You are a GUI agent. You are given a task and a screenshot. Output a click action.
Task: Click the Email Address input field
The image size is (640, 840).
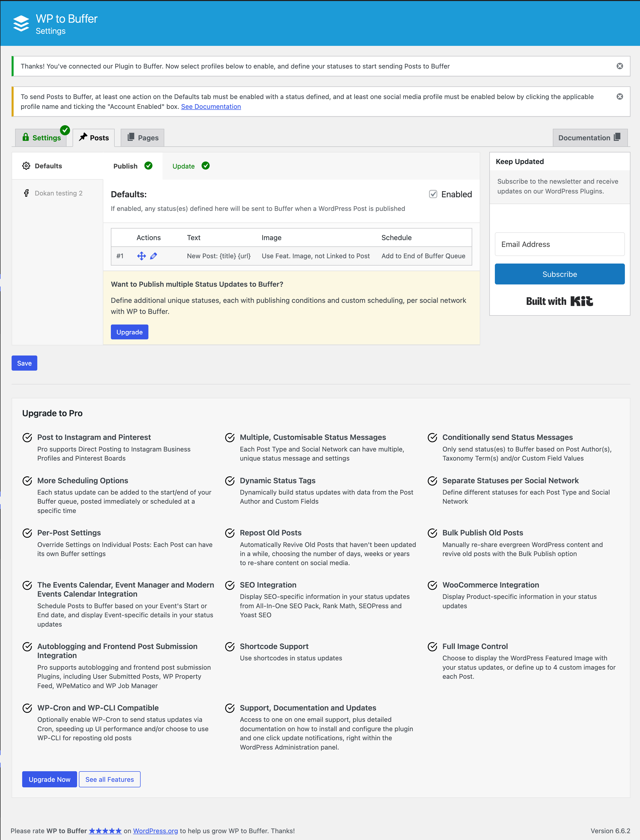point(559,243)
